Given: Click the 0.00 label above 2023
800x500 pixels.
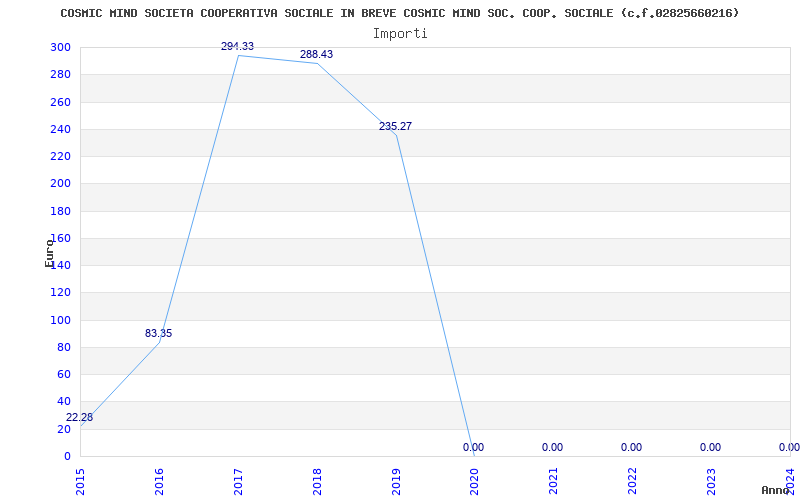Looking at the screenshot, I should tap(711, 447).
